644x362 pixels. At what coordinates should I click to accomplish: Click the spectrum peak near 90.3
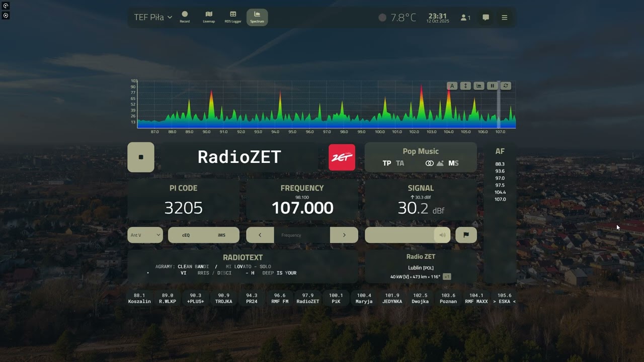point(211,108)
